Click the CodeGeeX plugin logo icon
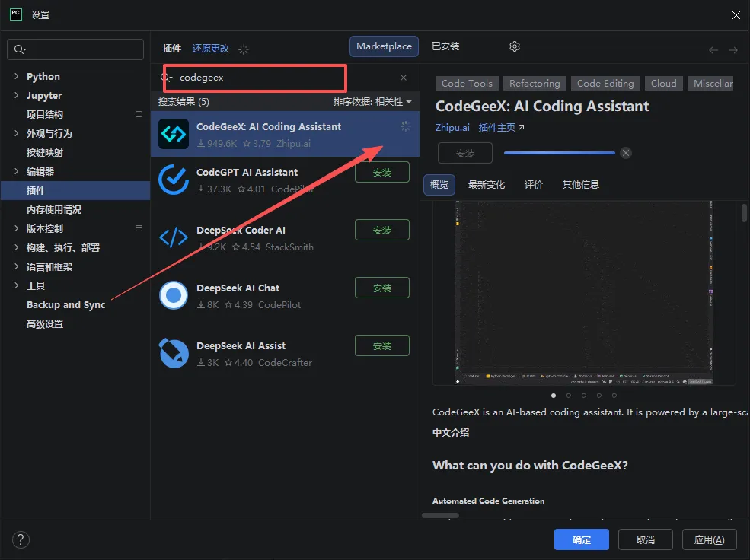 point(173,134)
